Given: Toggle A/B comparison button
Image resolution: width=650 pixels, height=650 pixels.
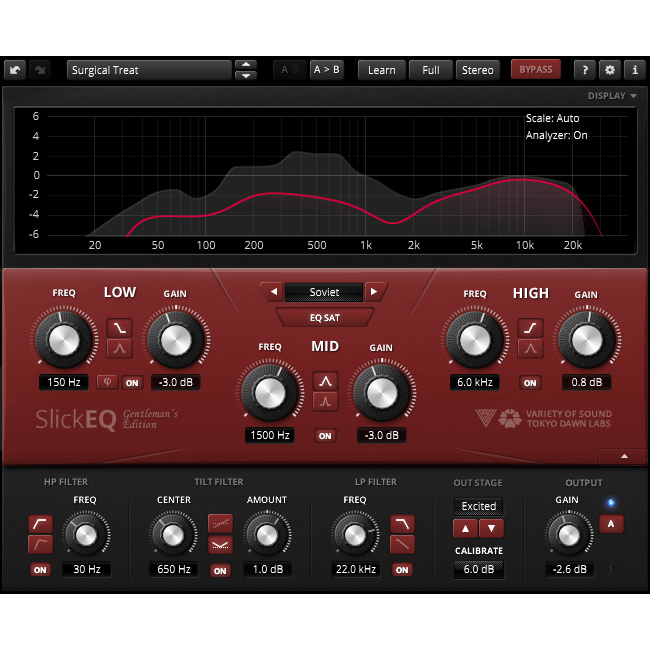Looking at the screenshot, I should 290,70.
